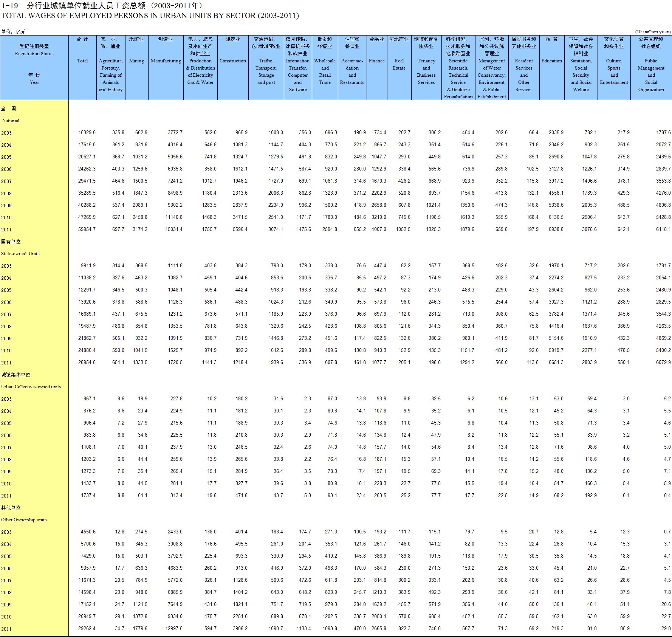Click the unit label '(100 million yuan)'

coord(653,32)
